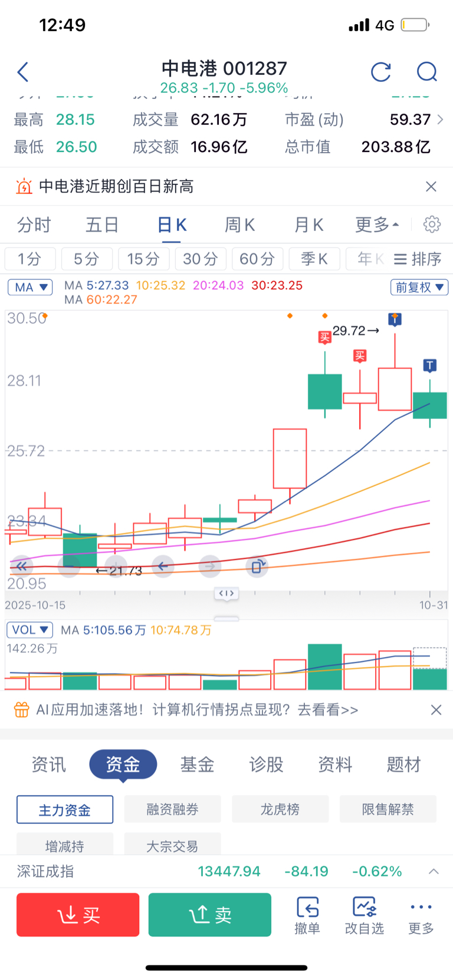Select the 资金 section tab

point(123,764)
